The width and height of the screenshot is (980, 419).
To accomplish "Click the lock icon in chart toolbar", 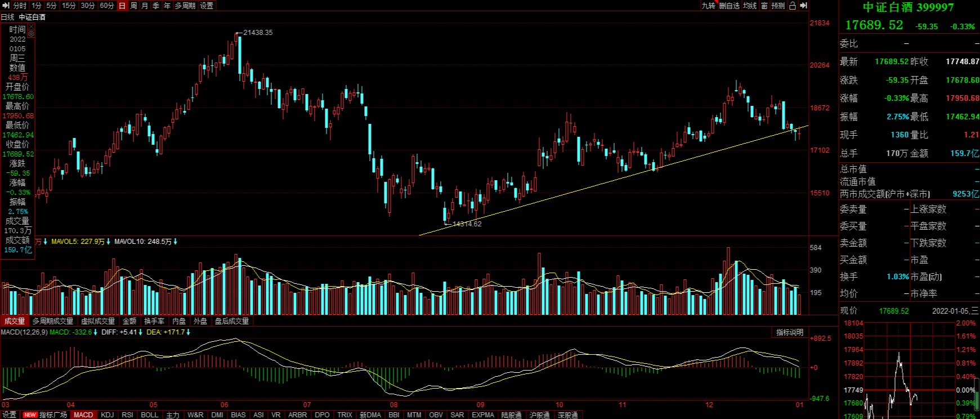I will (x=793, y=5).
